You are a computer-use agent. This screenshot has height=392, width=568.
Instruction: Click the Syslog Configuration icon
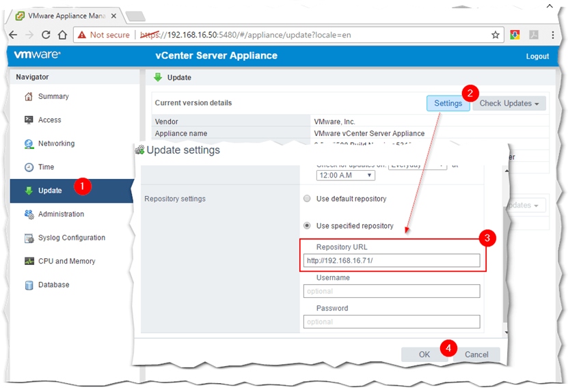(x=29, y=238)
